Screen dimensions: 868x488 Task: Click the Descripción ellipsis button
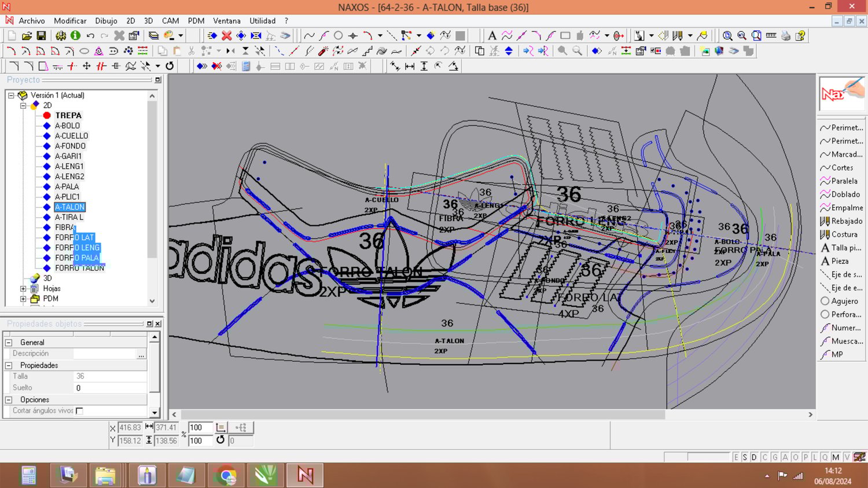pyautogui.click(x=141, y=354)
